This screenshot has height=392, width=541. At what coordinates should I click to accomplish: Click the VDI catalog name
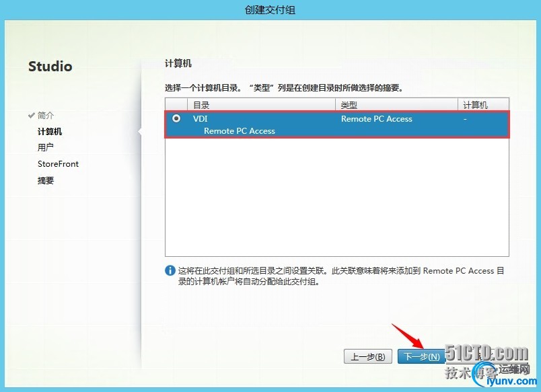point(200,118)
